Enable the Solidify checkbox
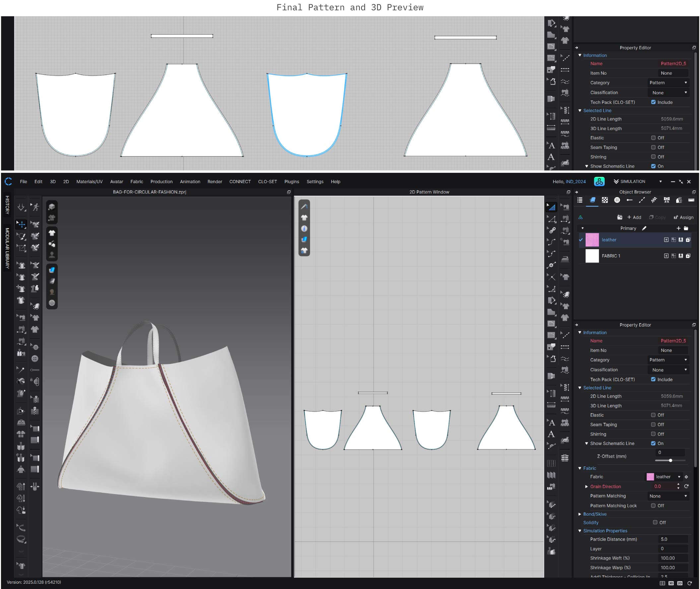This screenshot has height=589, width=700. pyautogui.click(x=655, y=523)
